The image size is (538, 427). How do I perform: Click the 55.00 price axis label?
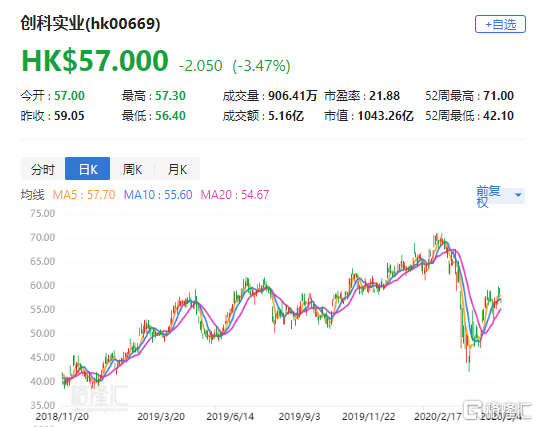(43, 310)
